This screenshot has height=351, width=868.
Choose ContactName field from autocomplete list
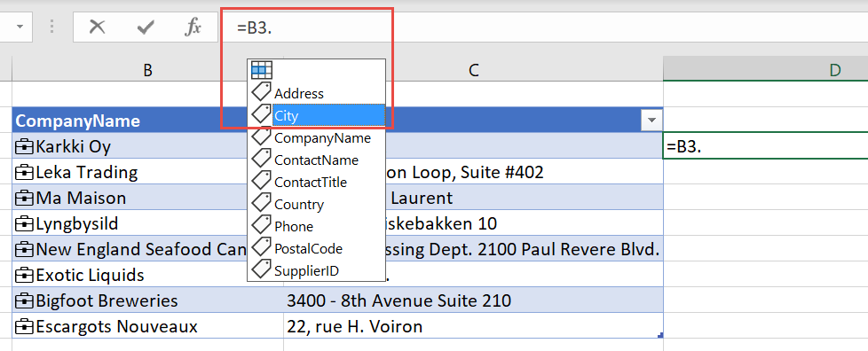[317, 160]
